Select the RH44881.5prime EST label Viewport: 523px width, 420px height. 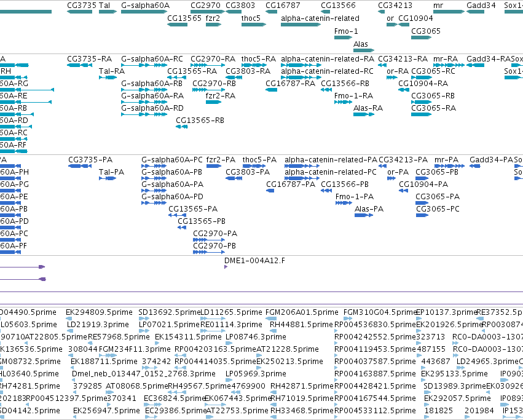point(302,325)
